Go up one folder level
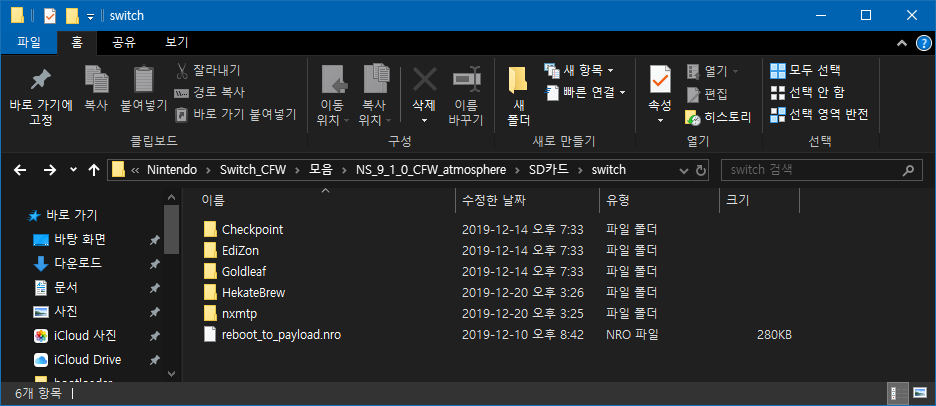Viewport: 936px width, 406px height. click(x=93, y=170)
